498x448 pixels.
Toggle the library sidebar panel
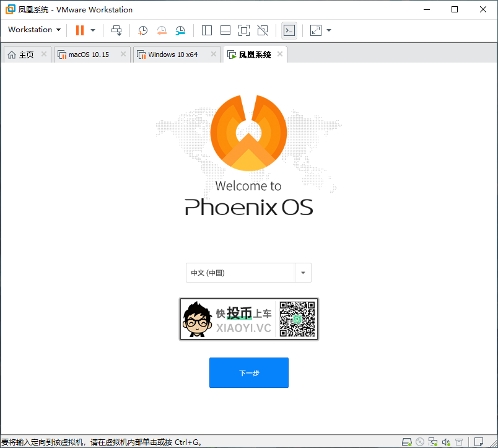click(x=207, y=30)
